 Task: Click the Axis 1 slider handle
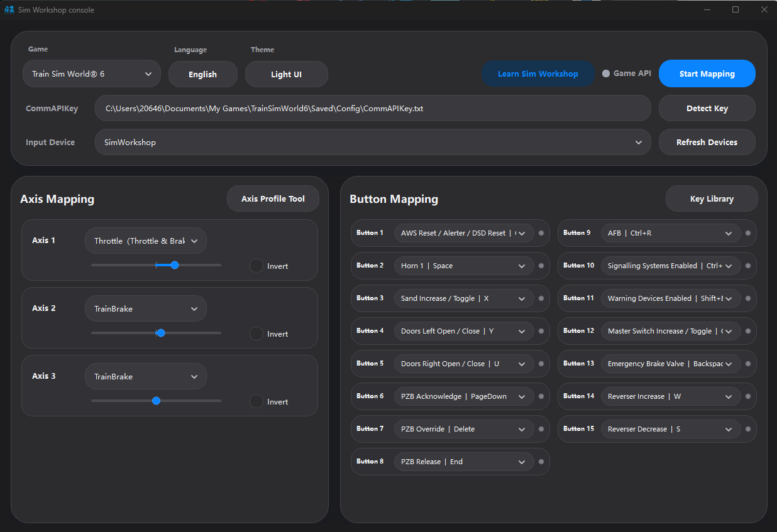175,265
